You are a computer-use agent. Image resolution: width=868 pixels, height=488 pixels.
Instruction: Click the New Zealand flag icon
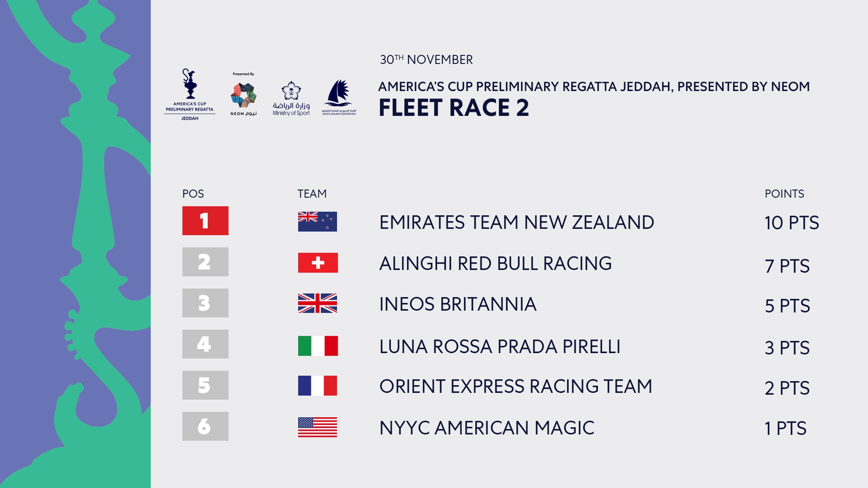pos(318,221)
